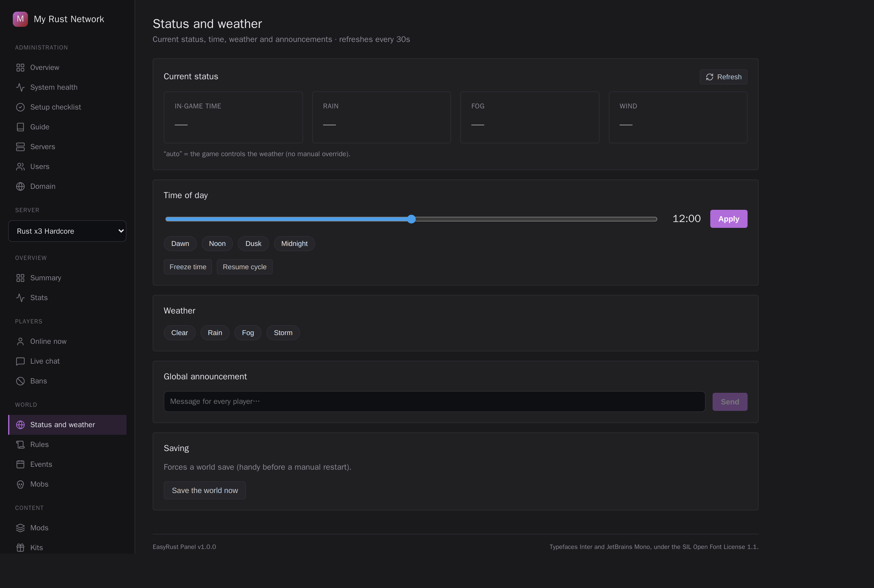
Task: Click the Overview grid icon under Administration
Action: pyautogui.click(x=20, y=68)
